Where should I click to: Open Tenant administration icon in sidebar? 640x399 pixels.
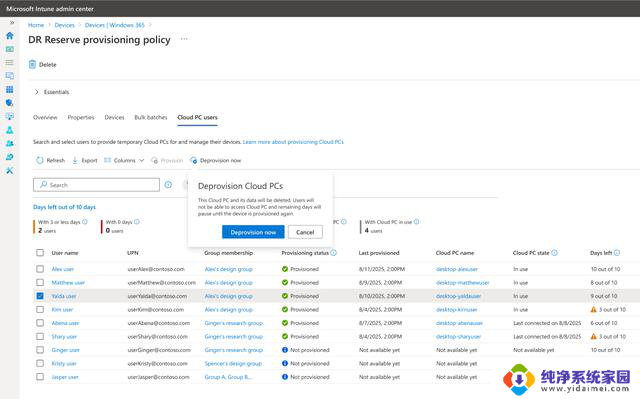click(10, 157)
